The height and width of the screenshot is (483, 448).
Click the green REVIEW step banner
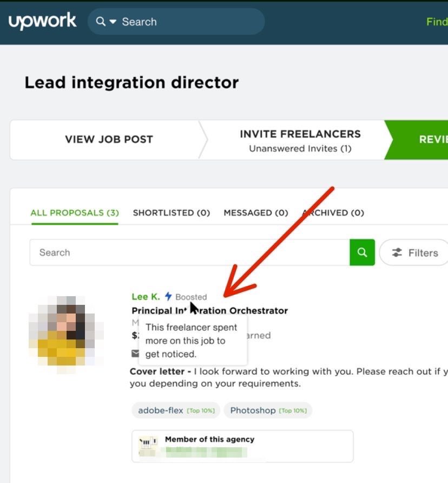click(427, 139)
